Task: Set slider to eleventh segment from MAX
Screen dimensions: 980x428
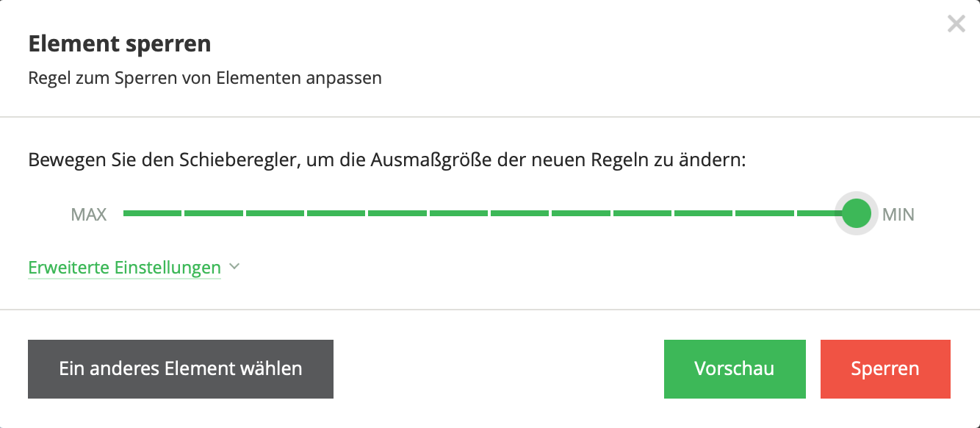Action: pyautogui.click(x=765, y=213)
